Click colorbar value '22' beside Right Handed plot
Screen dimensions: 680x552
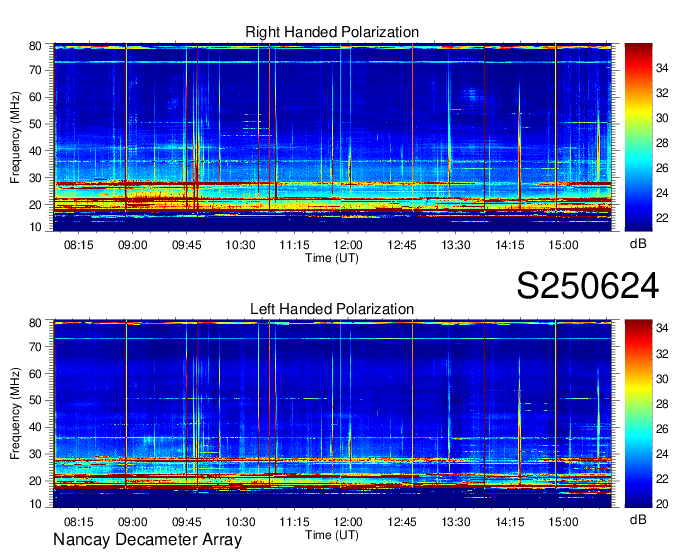[x=662, y=218]
